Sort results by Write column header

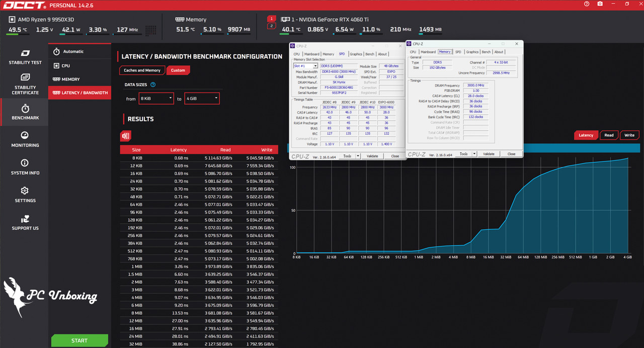[267, 150]
